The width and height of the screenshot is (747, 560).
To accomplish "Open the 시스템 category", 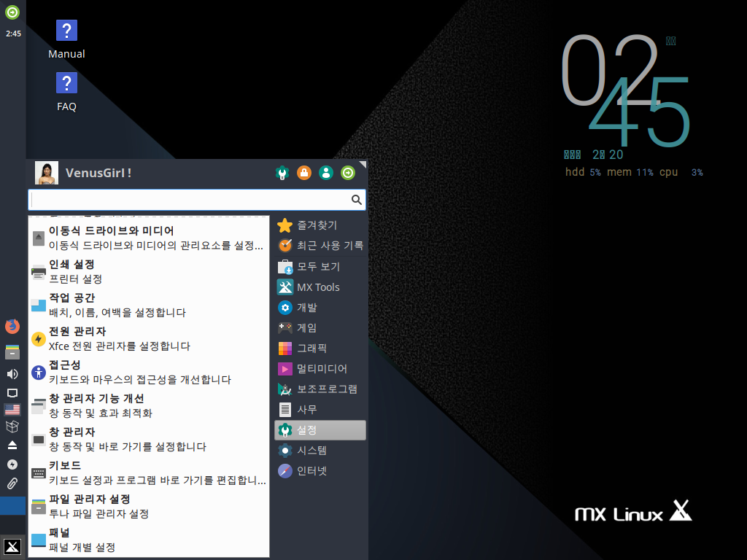I will point(320,451).
